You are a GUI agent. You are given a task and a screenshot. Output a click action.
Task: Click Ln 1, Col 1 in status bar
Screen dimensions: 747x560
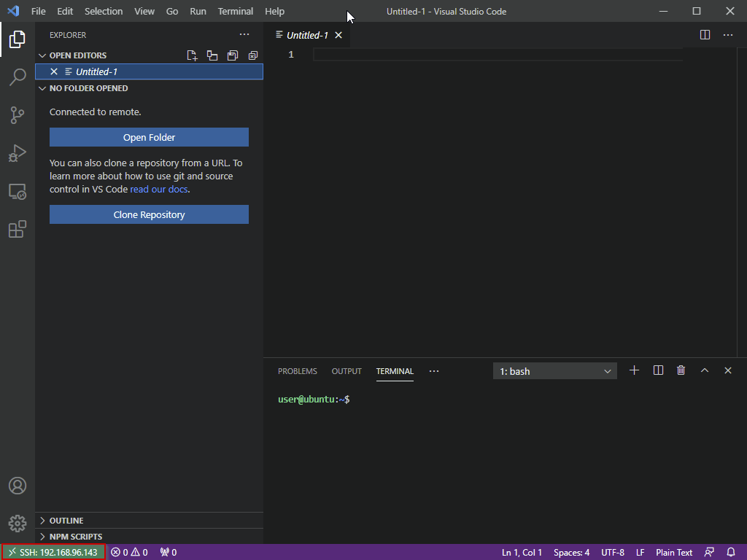tap(522, 553)
